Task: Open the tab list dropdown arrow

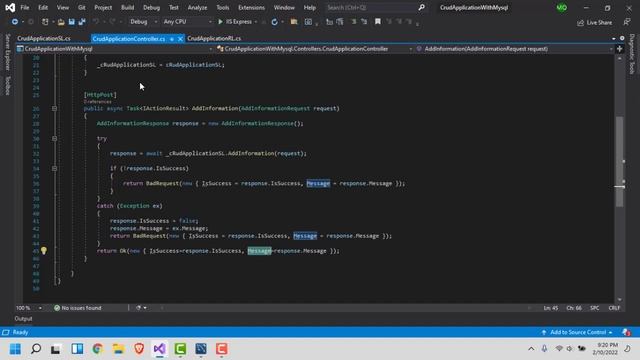Action: click(613, 38)
